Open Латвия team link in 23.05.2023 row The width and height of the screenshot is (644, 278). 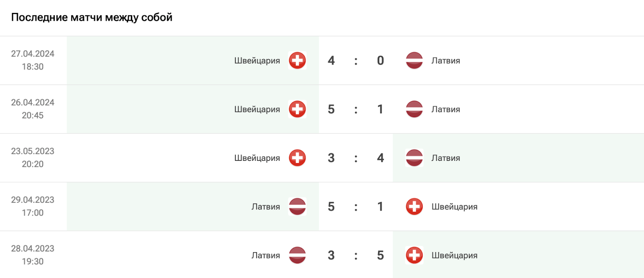pos(446,158)
